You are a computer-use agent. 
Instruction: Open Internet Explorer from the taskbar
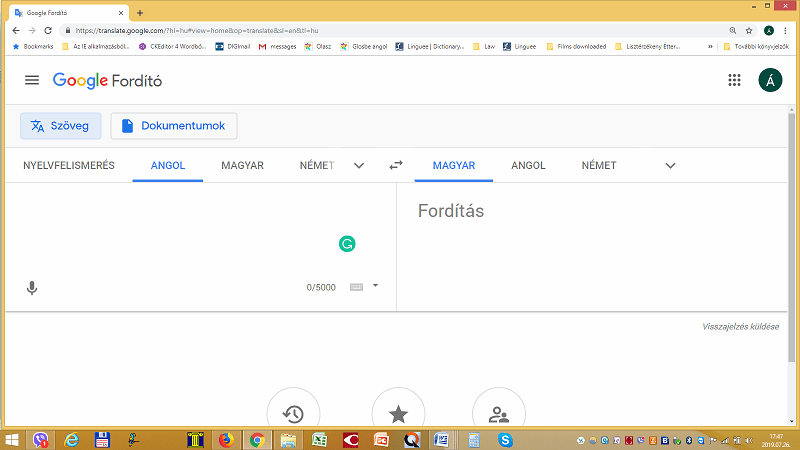tap(71, 440)
